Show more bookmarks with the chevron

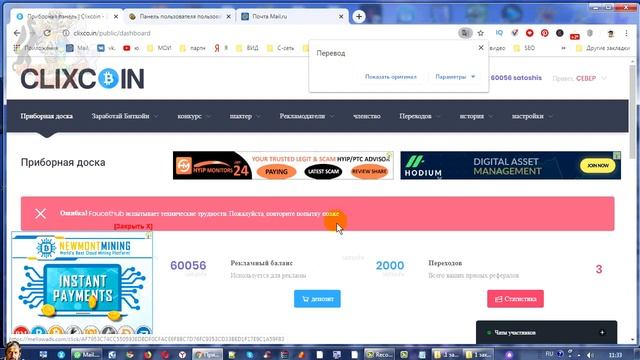pos(564,48)
